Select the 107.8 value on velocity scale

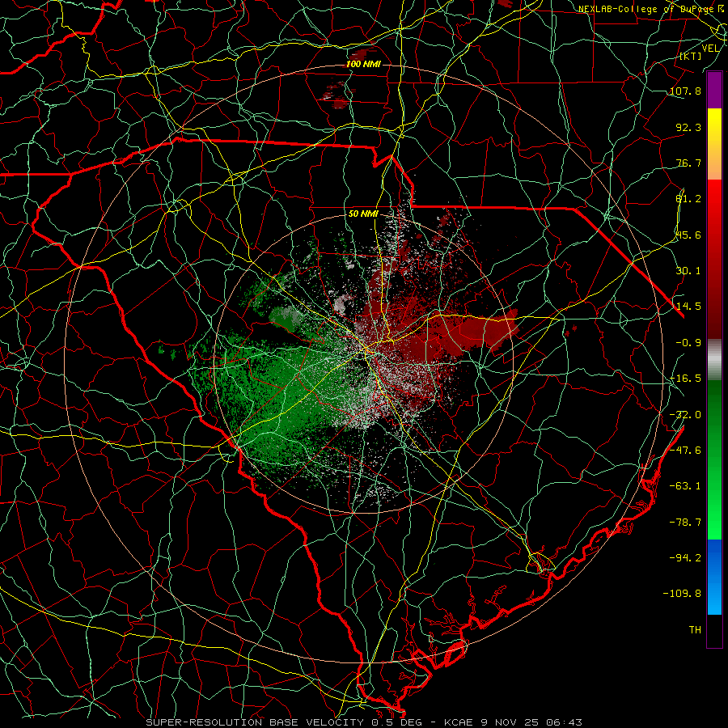click(x=685, y=91)
